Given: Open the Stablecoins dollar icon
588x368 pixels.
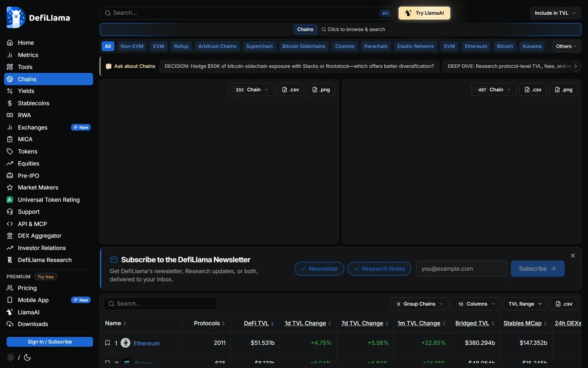Looking at the screenshot, I should point(10,103).
